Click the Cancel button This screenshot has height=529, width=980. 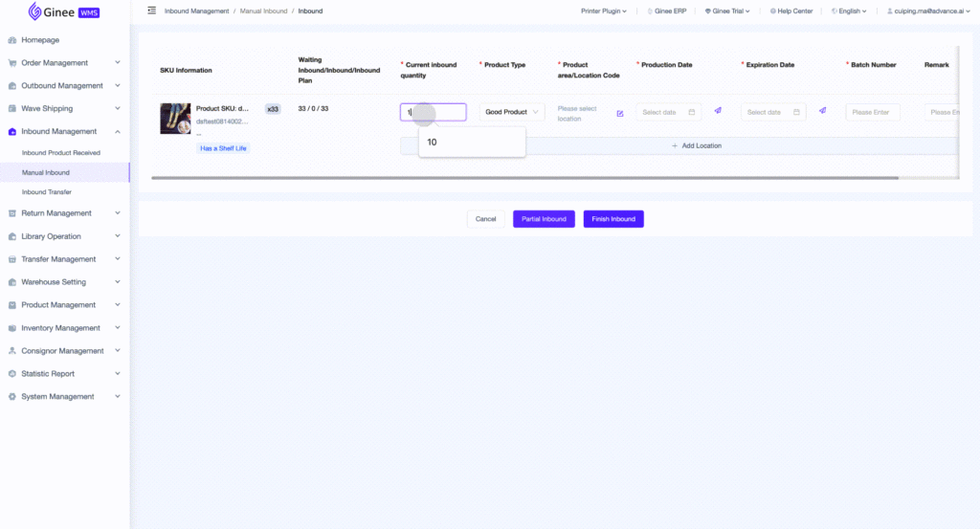pyautogui.click(x=485, y=219)
